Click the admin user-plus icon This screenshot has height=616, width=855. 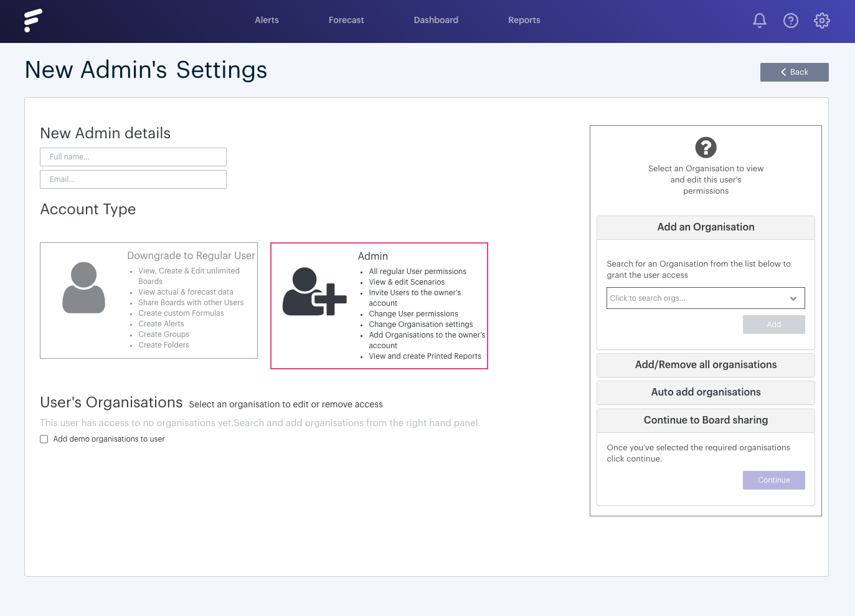(314, 291)
